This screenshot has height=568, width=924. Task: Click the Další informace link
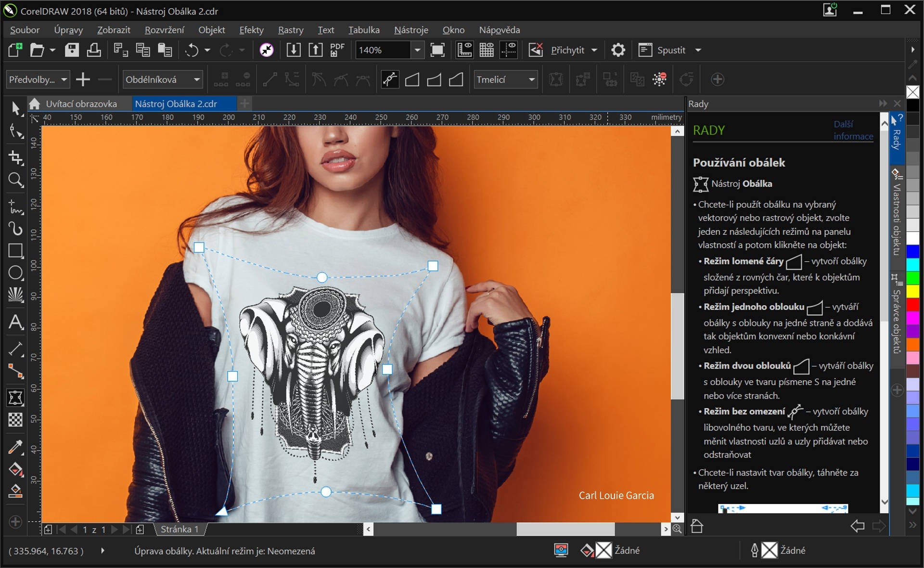point(853,130)
